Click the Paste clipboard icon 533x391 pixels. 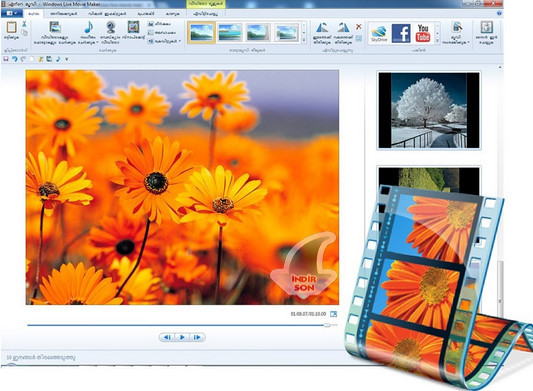coord(11,27)
